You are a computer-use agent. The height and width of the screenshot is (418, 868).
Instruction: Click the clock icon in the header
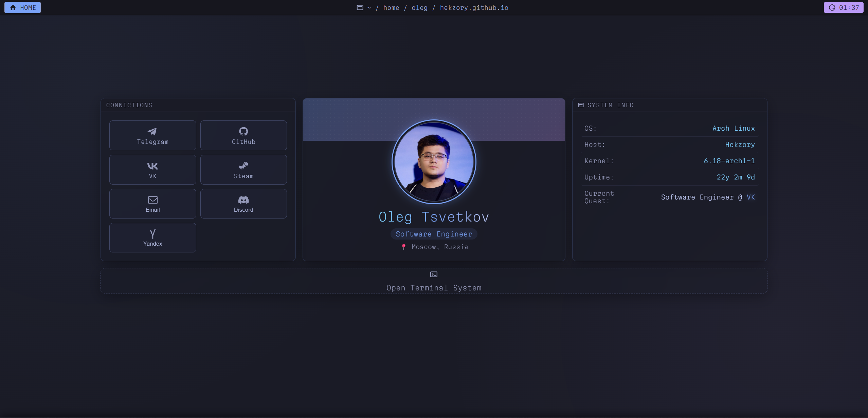pyautogui.click(x=832, y=7)
